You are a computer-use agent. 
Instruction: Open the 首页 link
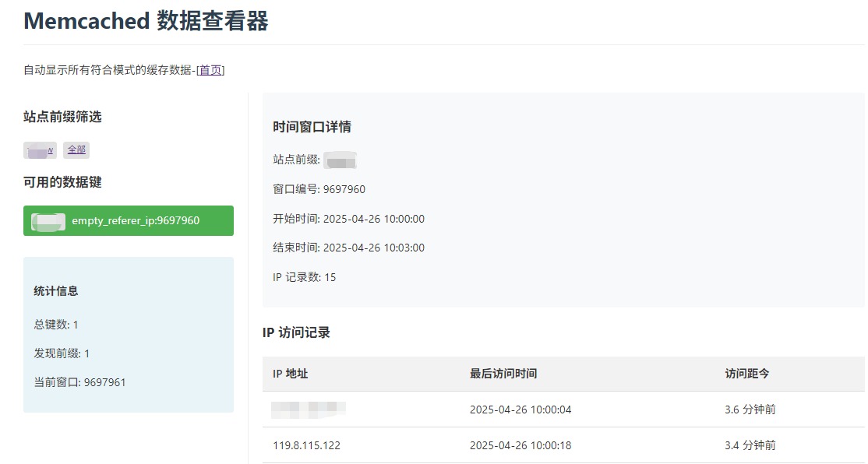pos(210,70)
